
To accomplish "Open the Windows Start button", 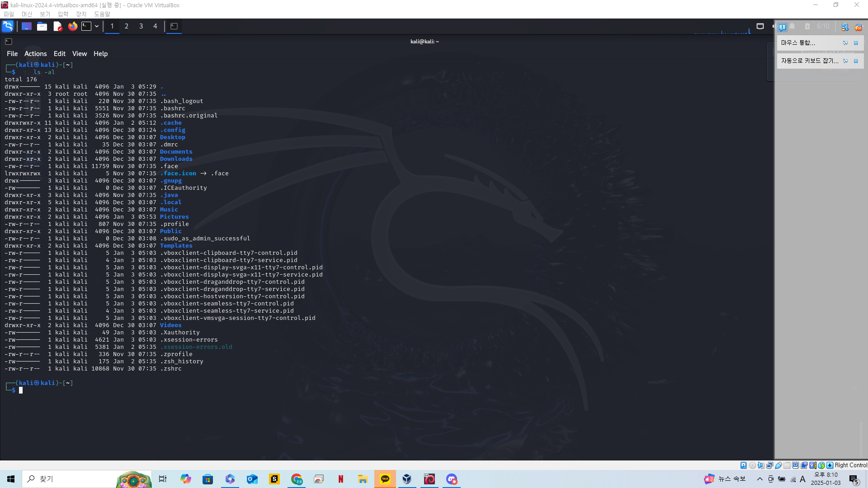I will [x=11, y=479].
